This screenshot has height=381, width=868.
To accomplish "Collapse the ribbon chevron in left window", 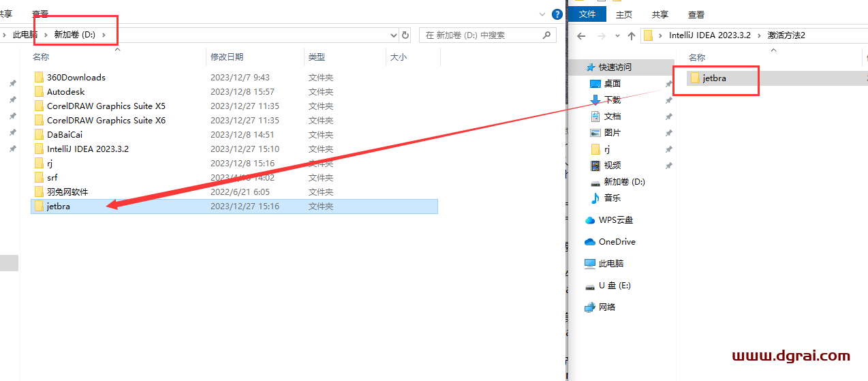I will click(x=542, y=13).
